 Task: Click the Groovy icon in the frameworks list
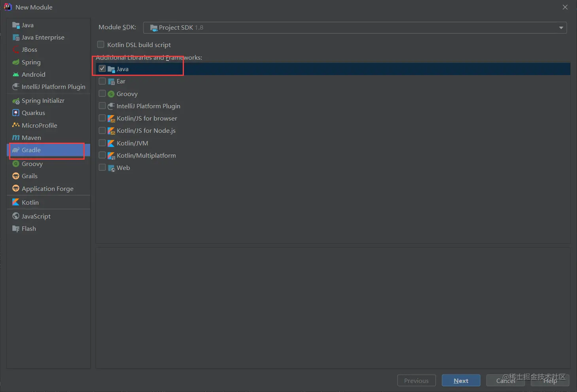tap(111, 94)
